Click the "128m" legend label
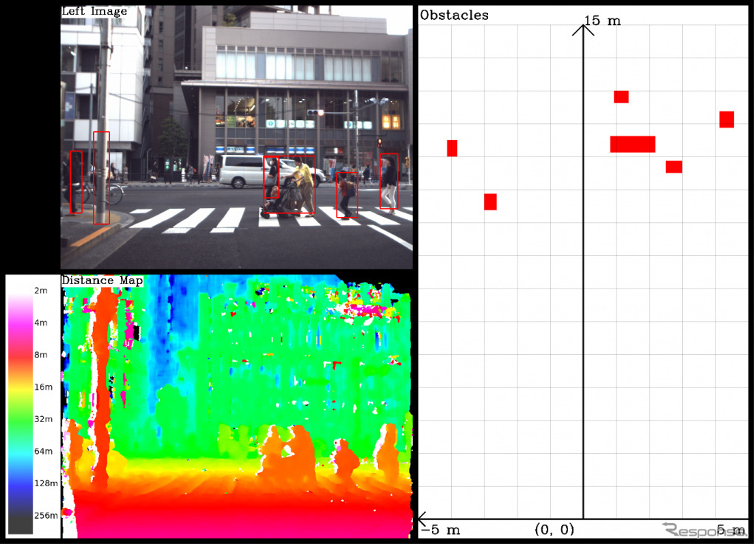The width and height of the screenshot is (756, 546). [46, 483]
